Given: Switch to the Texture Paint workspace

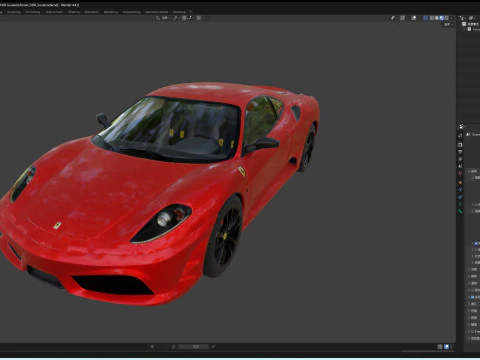Looking at the screenshot, I should (54, 12).
